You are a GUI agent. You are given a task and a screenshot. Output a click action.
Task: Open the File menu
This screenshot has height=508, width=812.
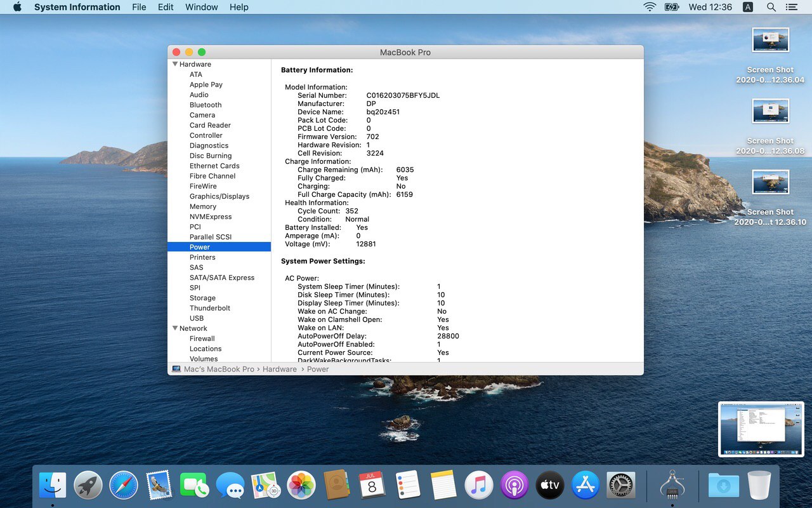pyautogui.click(x=139, y=7)
